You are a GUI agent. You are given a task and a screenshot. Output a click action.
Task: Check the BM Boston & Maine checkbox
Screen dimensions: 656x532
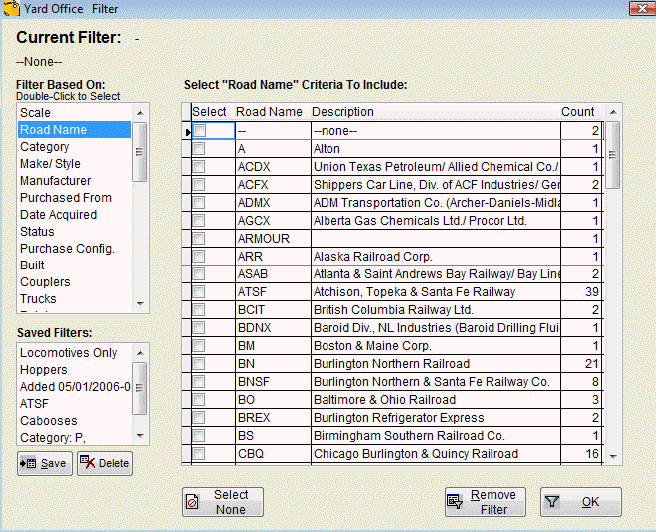[x=199, y=345]
